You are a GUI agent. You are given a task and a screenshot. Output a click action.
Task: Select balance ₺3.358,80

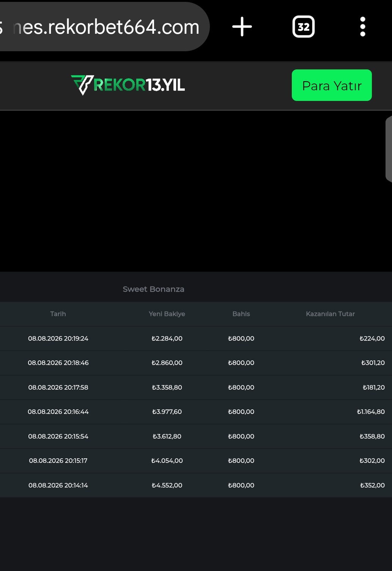167,387
